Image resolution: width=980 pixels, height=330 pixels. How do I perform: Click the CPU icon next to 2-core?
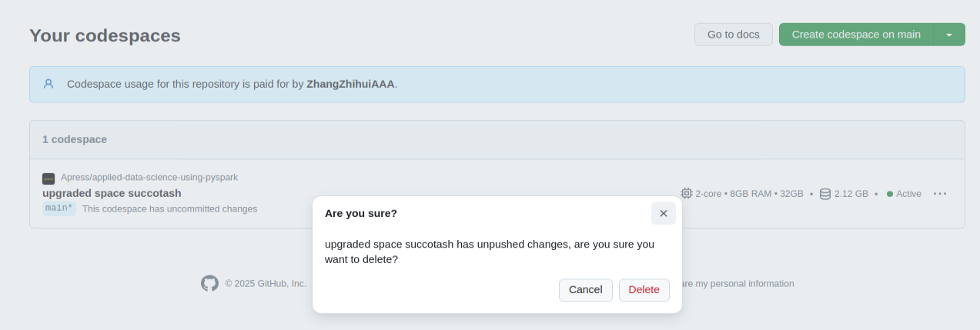point(687,194)
